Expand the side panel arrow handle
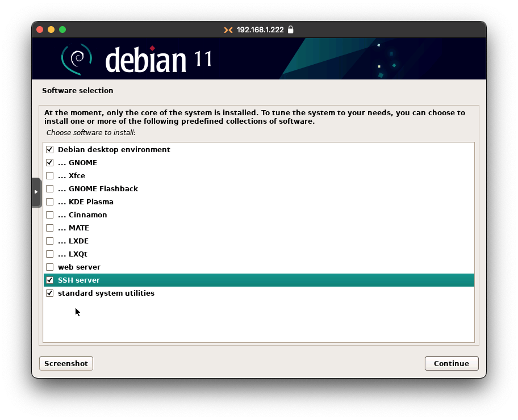This screenshot has width=518, height=420. tap(36, 192)
